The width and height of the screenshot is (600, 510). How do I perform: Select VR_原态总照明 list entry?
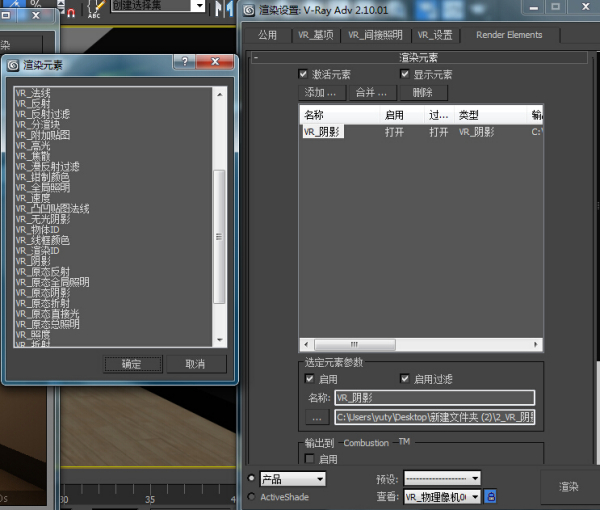pyautogui.click(x=47, y=324)
